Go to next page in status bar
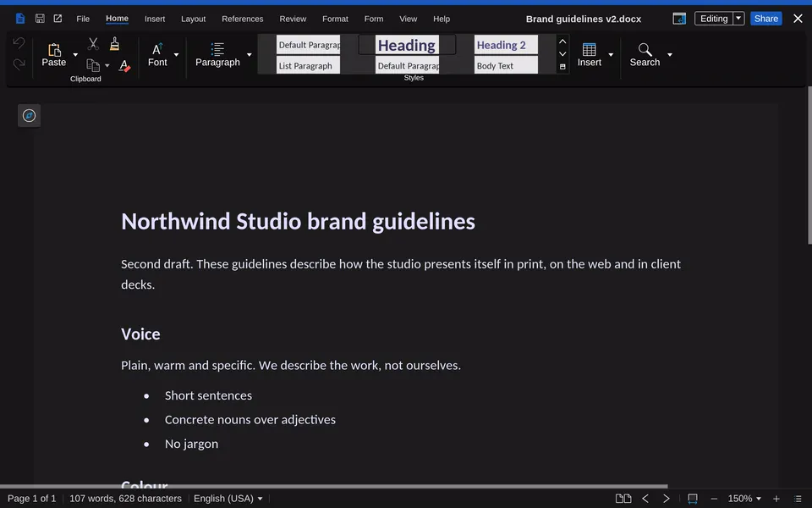This screenshot has width=812, height=508. coord(667,499)
